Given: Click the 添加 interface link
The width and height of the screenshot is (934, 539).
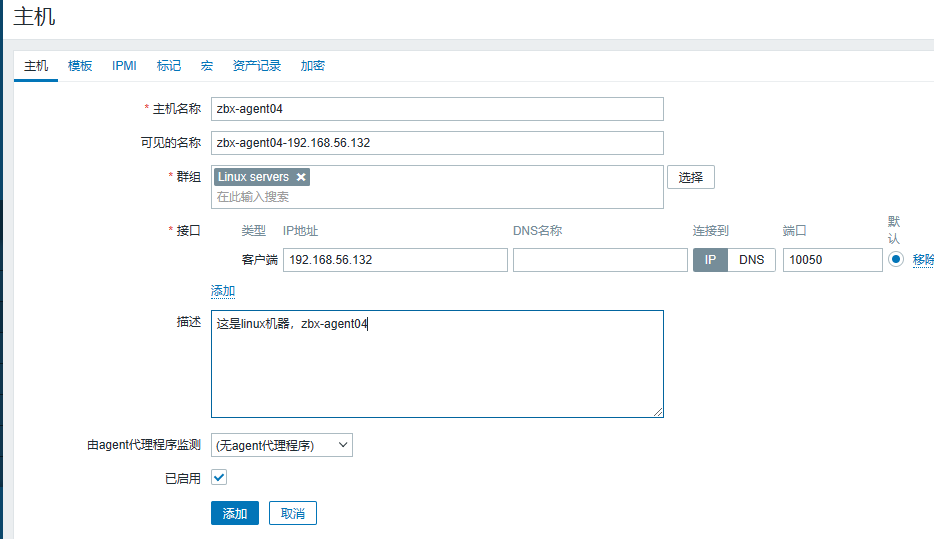Looking at the screenshot, I should click(x=223, y=291).
